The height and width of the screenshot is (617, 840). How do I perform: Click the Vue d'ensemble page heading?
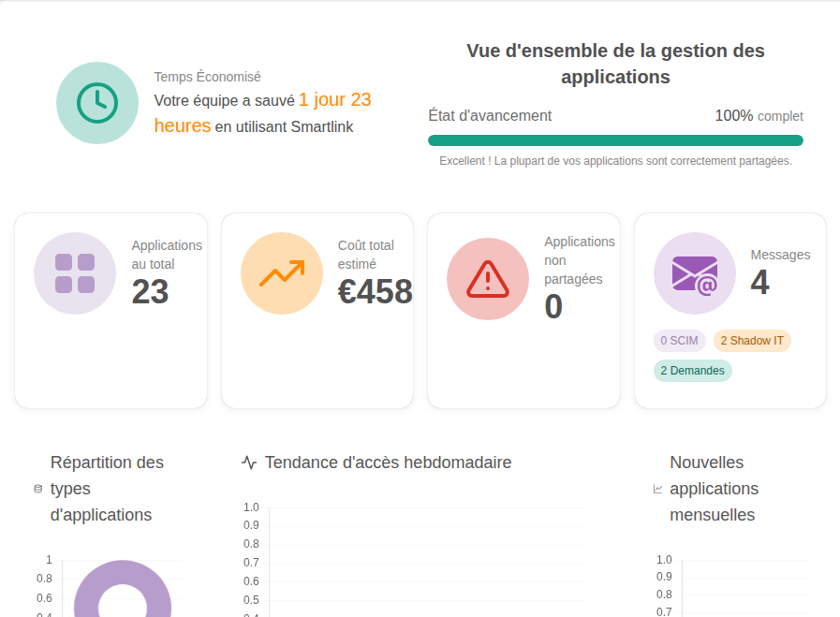[x=615, y=64]
